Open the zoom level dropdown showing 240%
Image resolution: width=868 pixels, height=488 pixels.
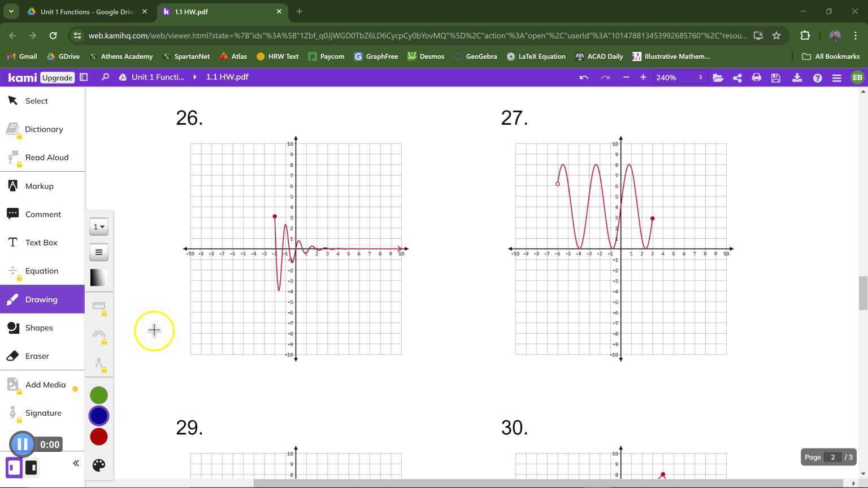(x=679, y=77)
